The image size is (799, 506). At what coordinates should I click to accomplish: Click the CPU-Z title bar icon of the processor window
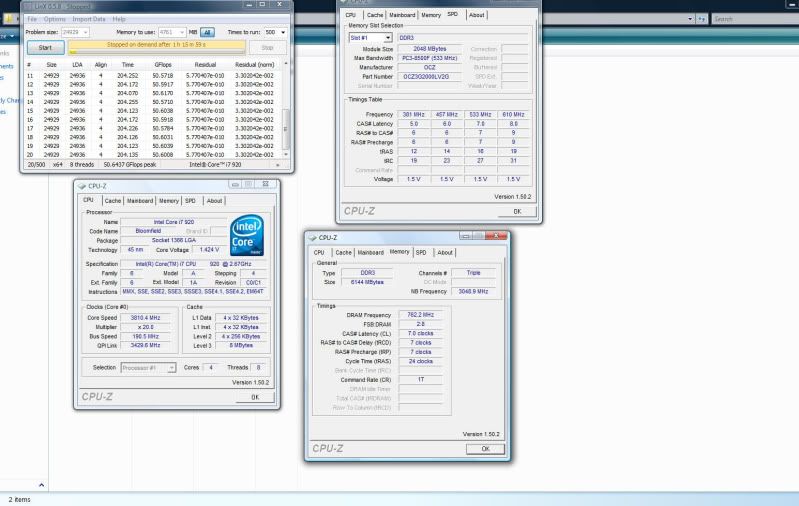point(82,186)
